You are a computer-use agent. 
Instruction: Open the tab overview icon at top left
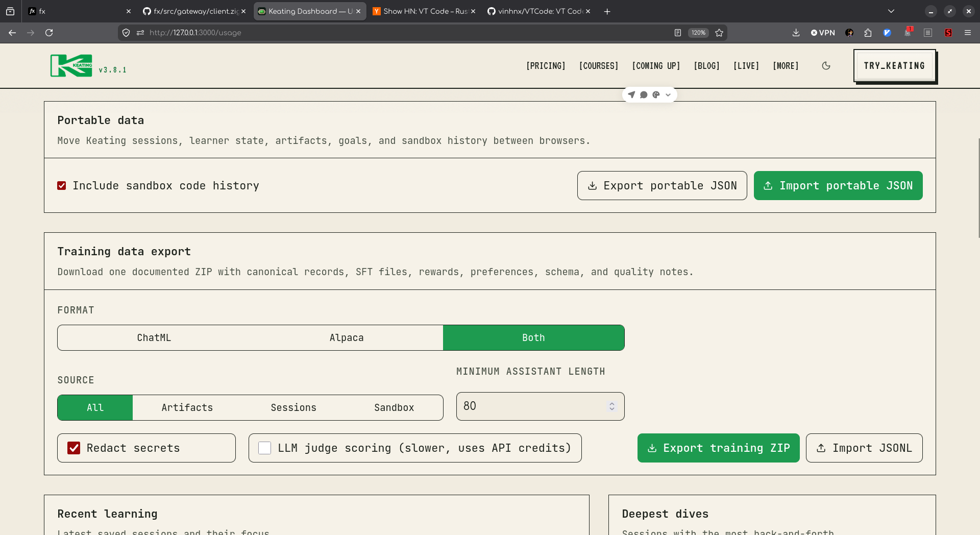10,11
